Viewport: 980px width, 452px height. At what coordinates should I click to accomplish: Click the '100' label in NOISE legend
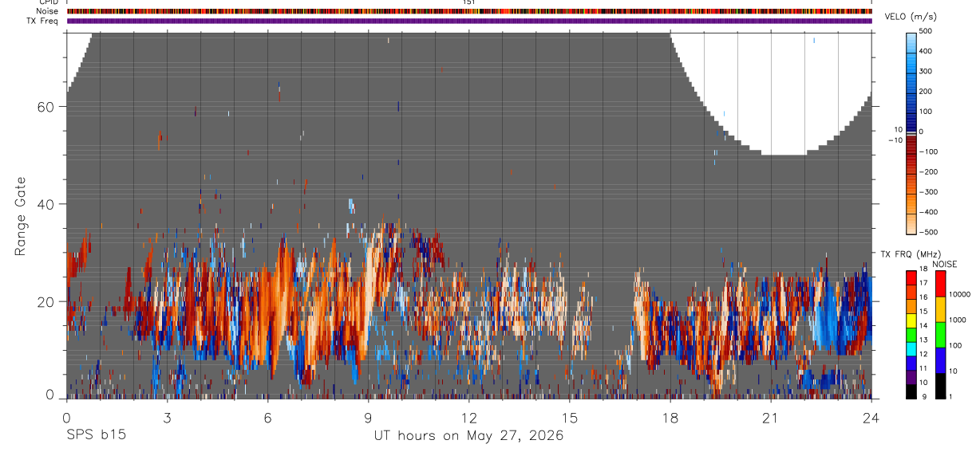pos(955,345)
